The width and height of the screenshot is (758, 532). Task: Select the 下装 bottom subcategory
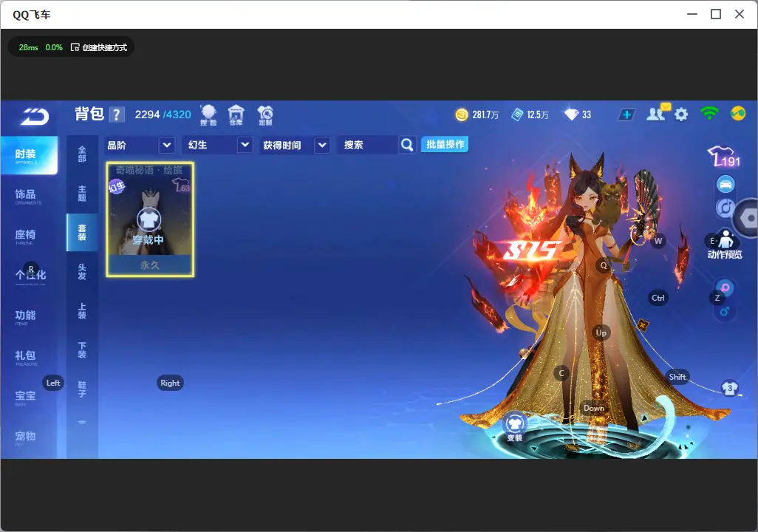(x=82, y=350)
